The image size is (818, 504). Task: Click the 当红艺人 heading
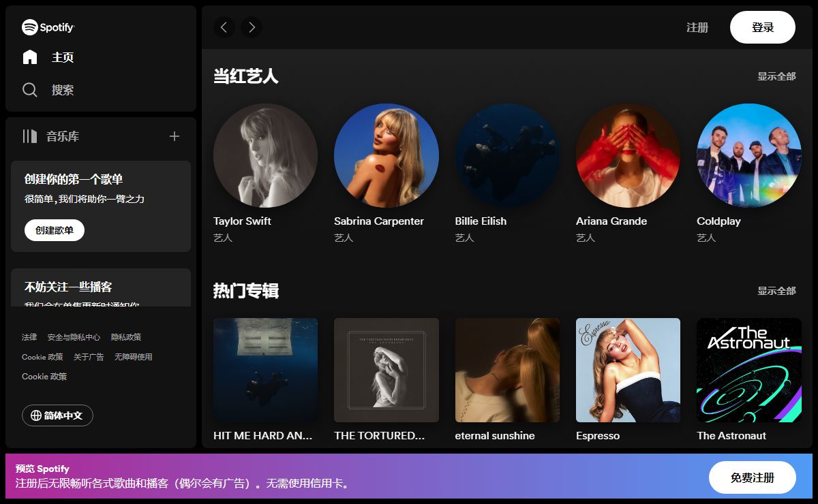[x=246, y=76]
